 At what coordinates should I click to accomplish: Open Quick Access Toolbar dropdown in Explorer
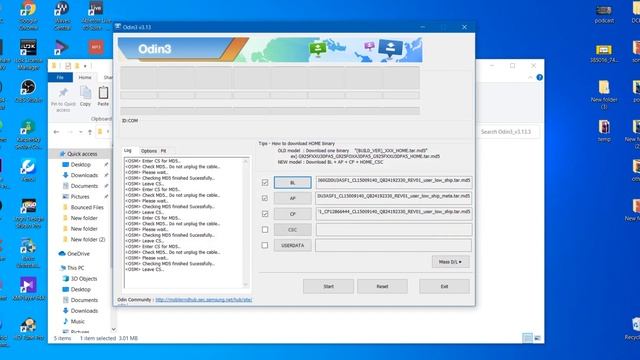pyautogui.click(x=85, y=66)
